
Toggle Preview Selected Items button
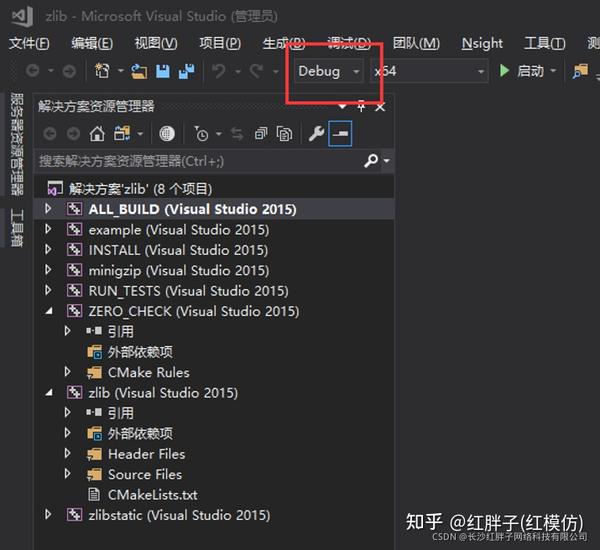(340, 134)
